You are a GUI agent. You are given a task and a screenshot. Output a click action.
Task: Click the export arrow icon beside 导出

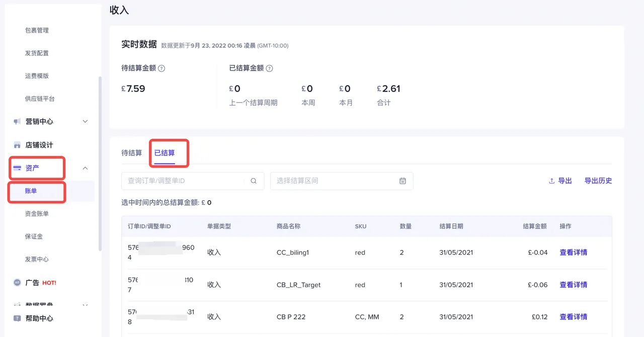tap(552, 181)
